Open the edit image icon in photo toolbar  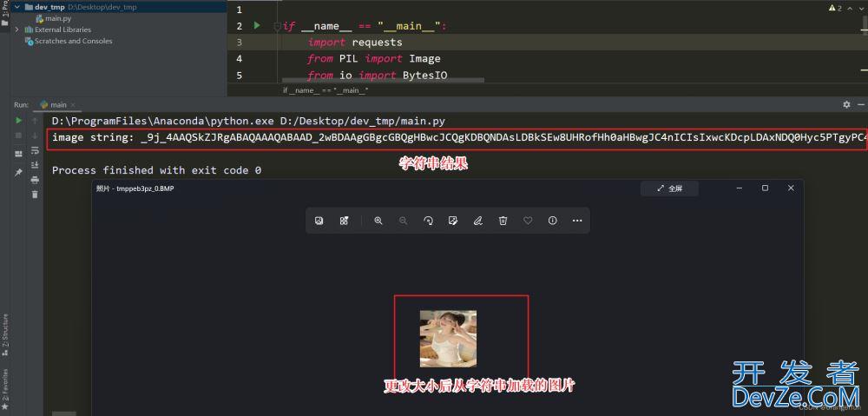(452, 221)
